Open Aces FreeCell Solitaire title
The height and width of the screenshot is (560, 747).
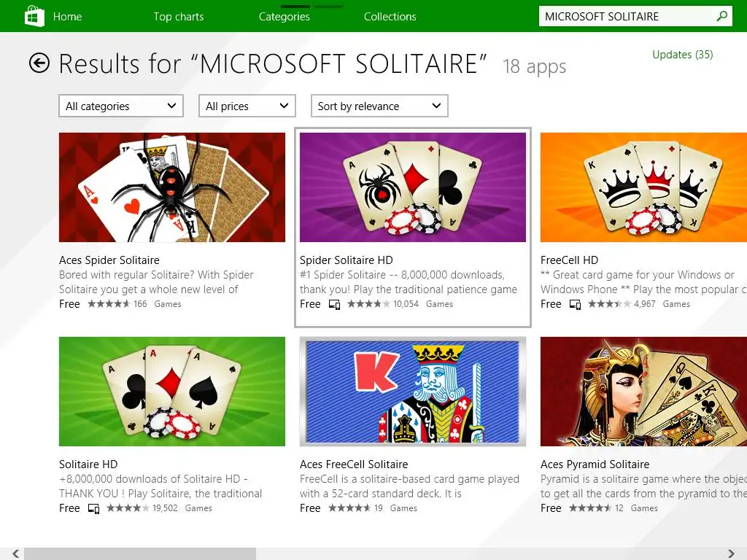pos(354,464)
